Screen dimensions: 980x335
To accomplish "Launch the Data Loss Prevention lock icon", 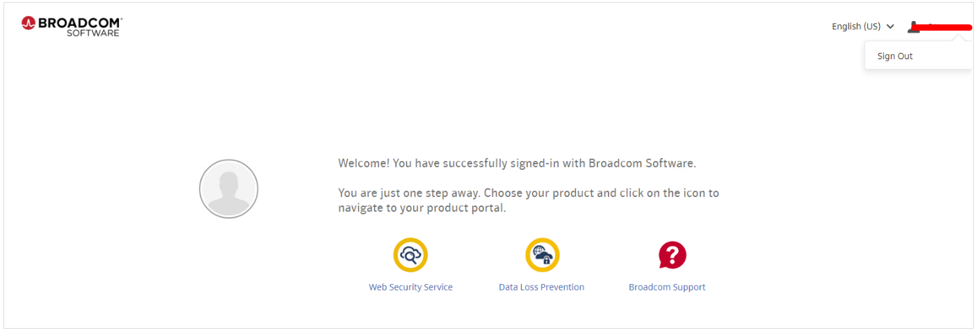I will 542,255.
